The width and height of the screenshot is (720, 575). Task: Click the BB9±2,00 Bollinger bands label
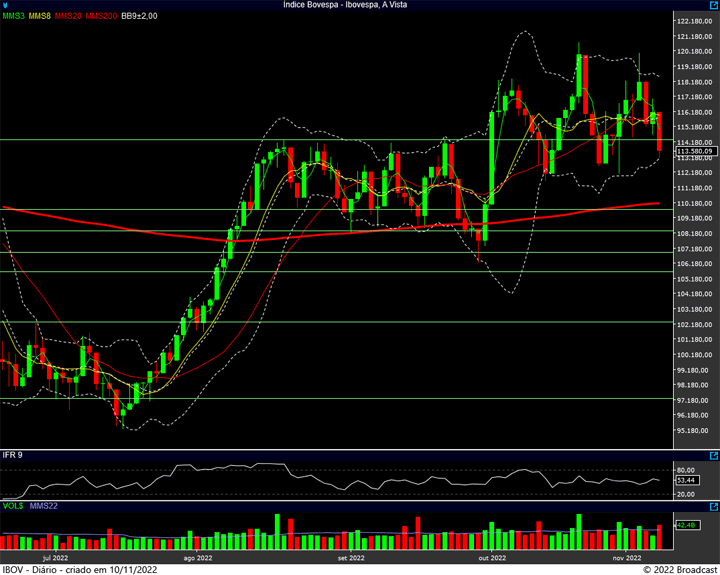point(139,16)
